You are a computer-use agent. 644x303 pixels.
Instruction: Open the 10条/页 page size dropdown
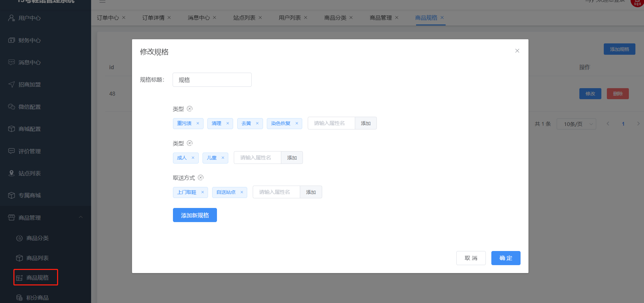tap(576, 124)
